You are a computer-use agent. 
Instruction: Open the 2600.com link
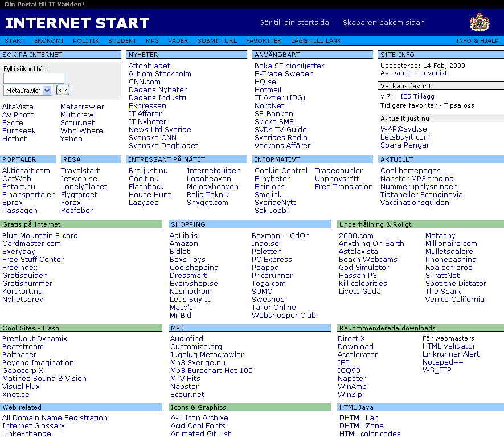point(356,236)
